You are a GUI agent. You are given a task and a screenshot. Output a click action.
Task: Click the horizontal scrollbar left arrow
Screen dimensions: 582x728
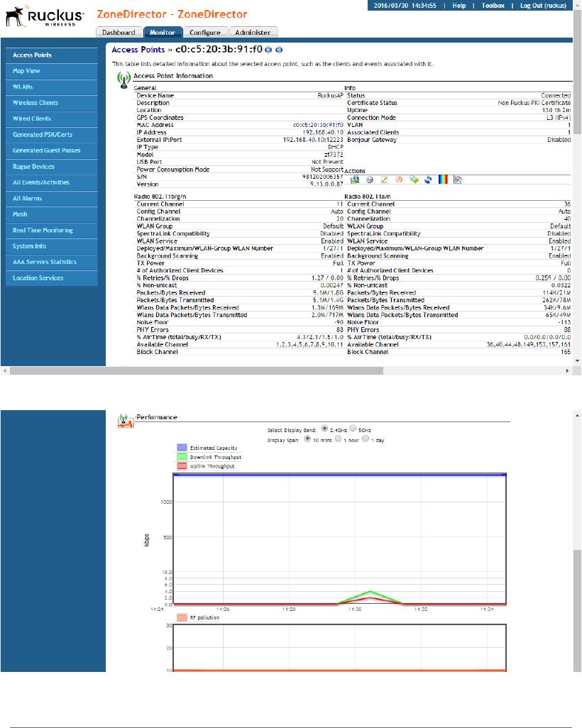coord(5,370)
